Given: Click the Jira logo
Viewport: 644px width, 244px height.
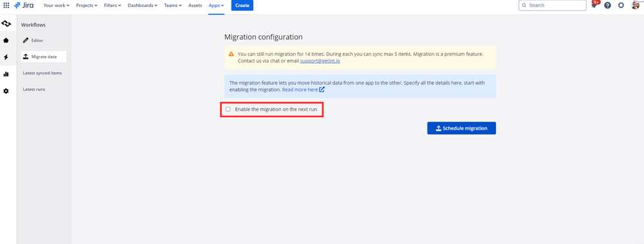Looking at the screenshot, I should click(24, 5).
